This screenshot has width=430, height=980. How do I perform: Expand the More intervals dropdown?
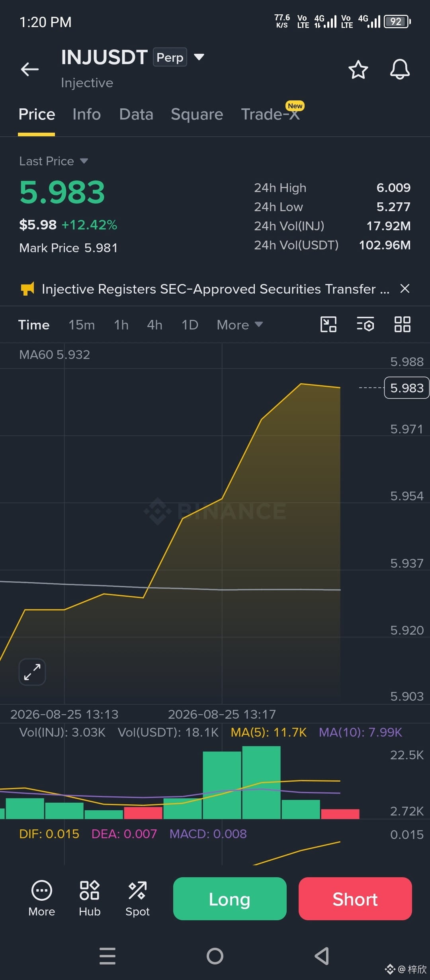pos(239,325)
